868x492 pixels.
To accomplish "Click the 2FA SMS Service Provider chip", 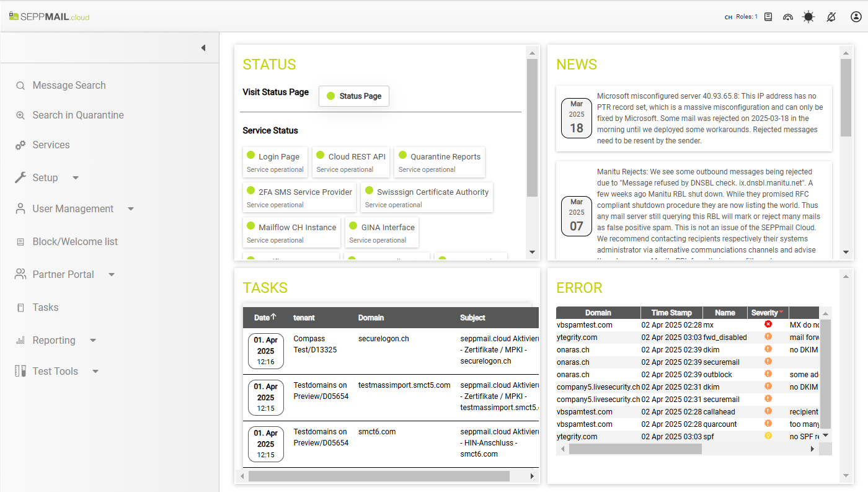I will pyautogui.click(x=299, y=197).
